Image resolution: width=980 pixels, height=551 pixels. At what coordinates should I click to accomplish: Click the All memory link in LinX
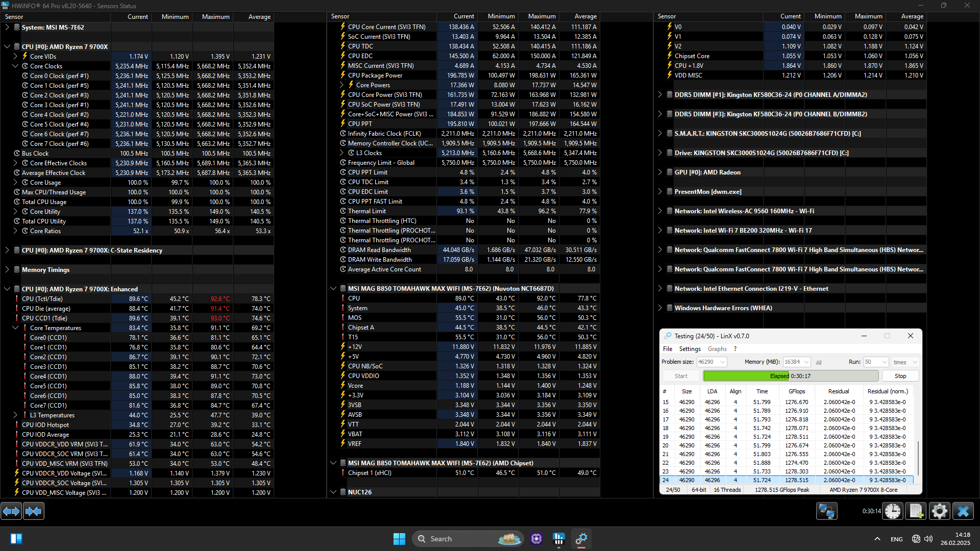tap(819, 363)
